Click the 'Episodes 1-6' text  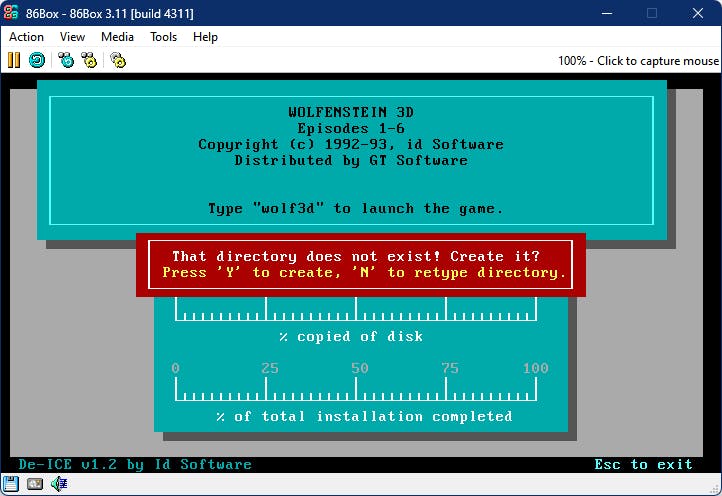coord(351,128)
